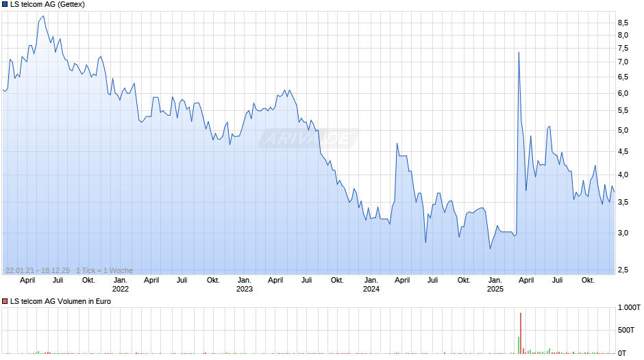Screen dimensions: 644x360
Task: Click the blue legend square for LS telcom AG
Action: 5,5
